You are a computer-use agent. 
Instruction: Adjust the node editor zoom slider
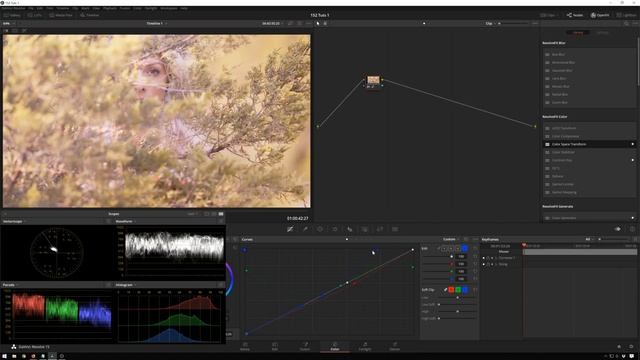click(514, 24)
